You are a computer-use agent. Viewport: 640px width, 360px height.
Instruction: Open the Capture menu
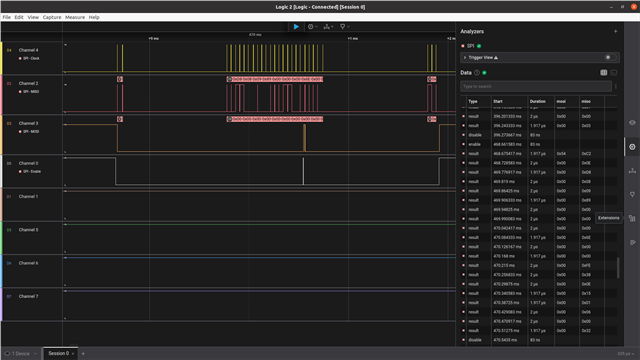click(x=52, y=17)
